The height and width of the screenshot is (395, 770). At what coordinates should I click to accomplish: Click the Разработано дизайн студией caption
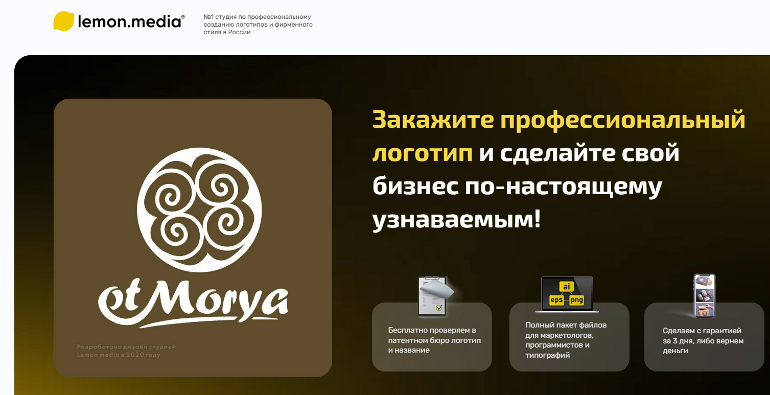126,350
